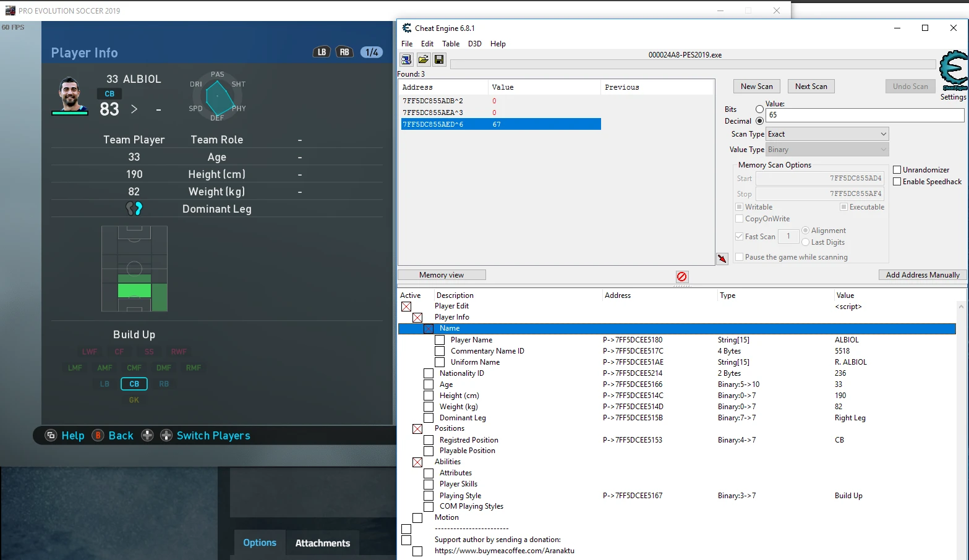This screenshot has height=560, width=969.
Task: Open the process list selector
Action: (x=406, y=59)
